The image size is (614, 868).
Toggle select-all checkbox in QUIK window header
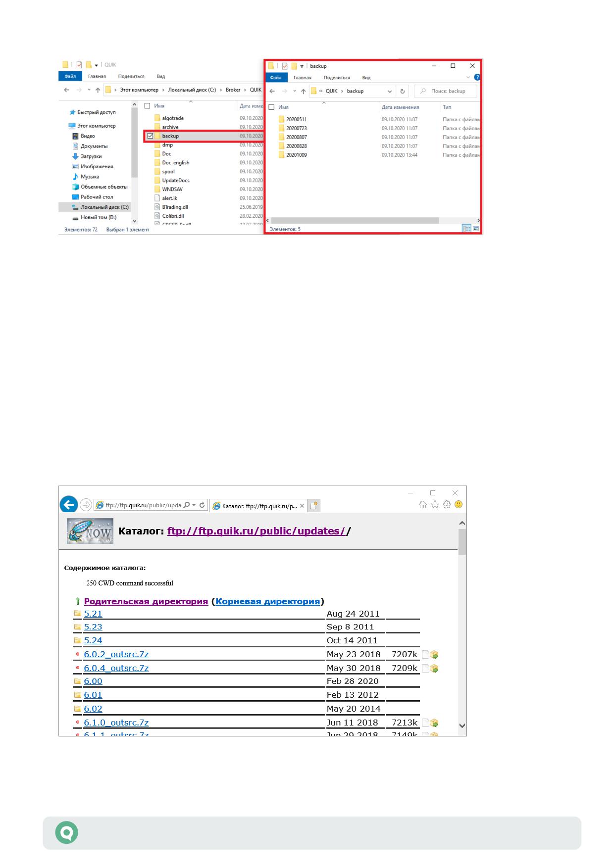tap(147, 106)
